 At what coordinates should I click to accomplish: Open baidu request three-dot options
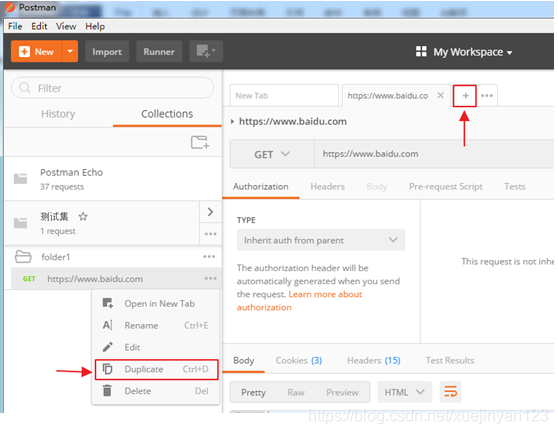click(210, 278)
